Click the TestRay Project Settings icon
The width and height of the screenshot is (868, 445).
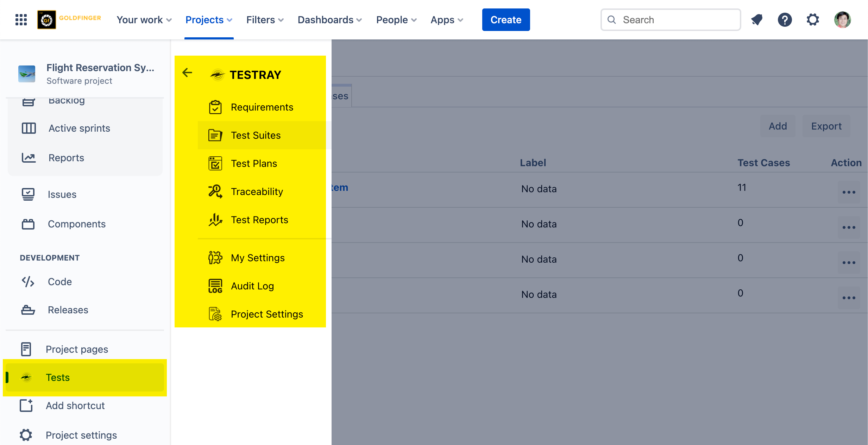[x=215, y=314]
